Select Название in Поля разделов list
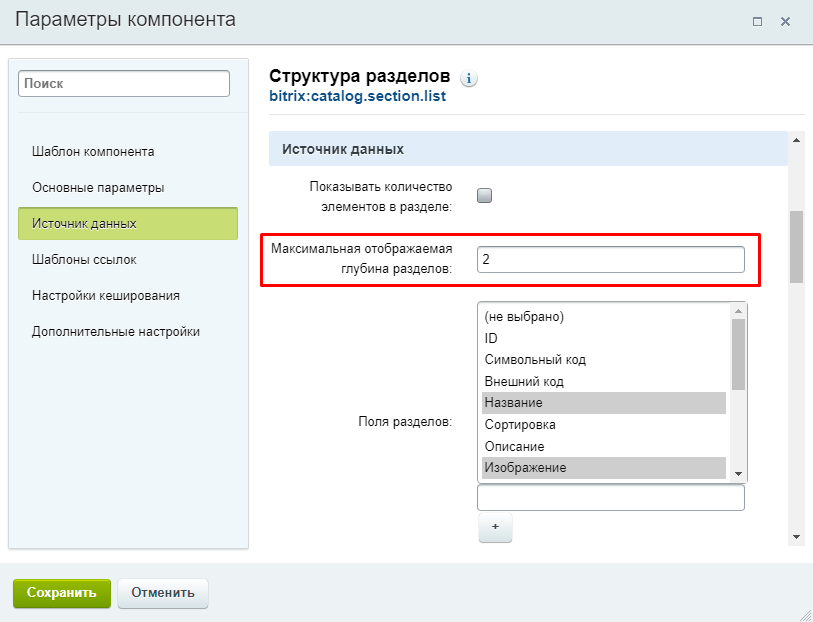The height and width of the screenshot is (622, 813). tap(604, 403)
